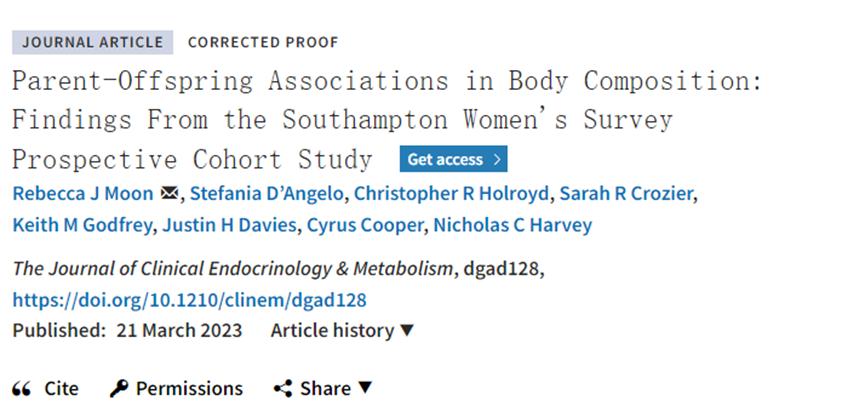Click the Share network icon

(282, 388)
